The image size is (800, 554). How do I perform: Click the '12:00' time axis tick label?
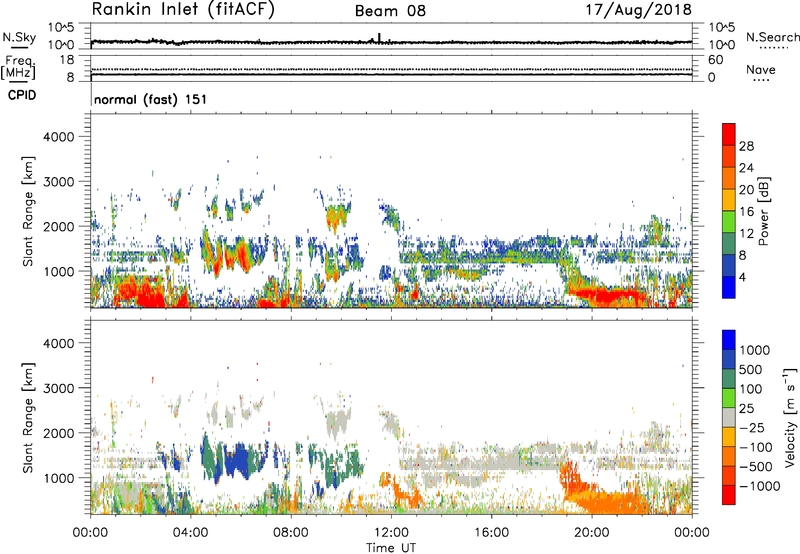pyautogui.click(x=391, y=533)
